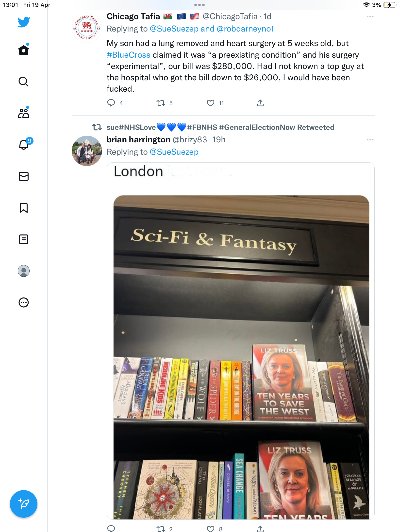399x532 pixels.
Task: Open more options on brian harrington's tweet
Action: tap(370, 140)
